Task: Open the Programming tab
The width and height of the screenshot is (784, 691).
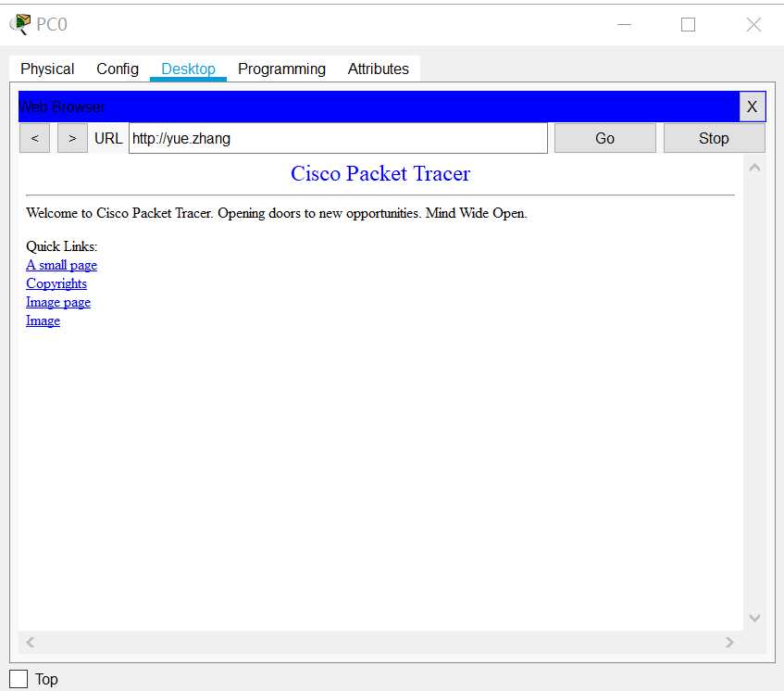Action: pos(281,69)
